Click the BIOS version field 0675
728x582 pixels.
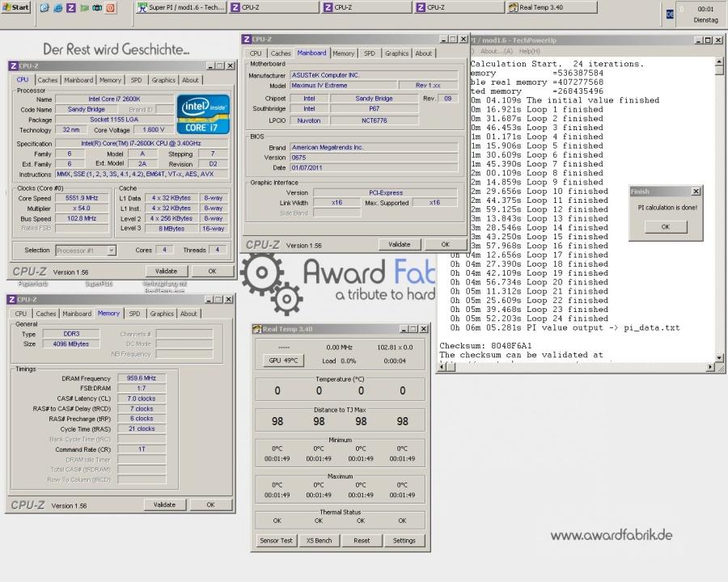[x=374, y=158]
